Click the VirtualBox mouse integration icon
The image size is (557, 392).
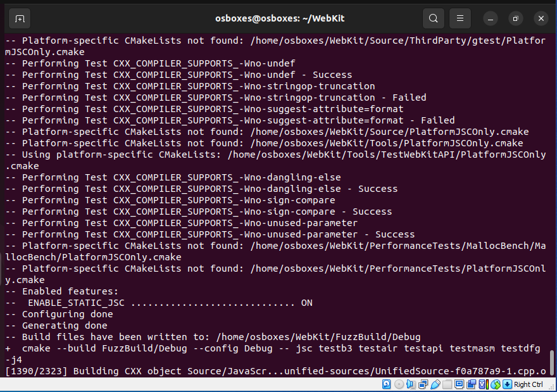click(496, 384)
